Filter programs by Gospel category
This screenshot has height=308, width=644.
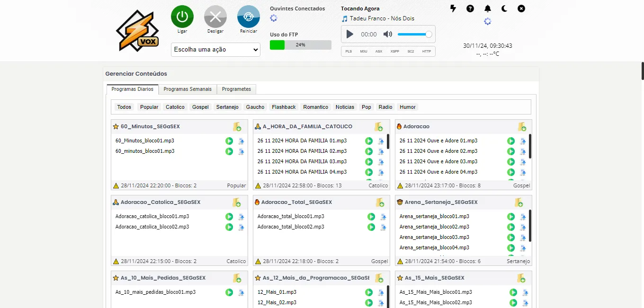pyautogui.click(x=200, y=107)
